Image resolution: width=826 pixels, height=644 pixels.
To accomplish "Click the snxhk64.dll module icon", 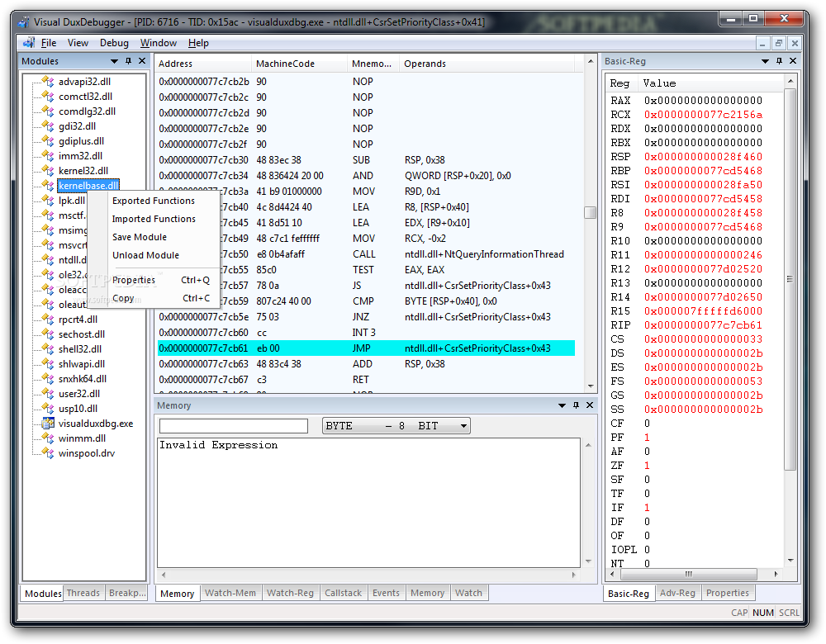I will (x=49, y=379).
